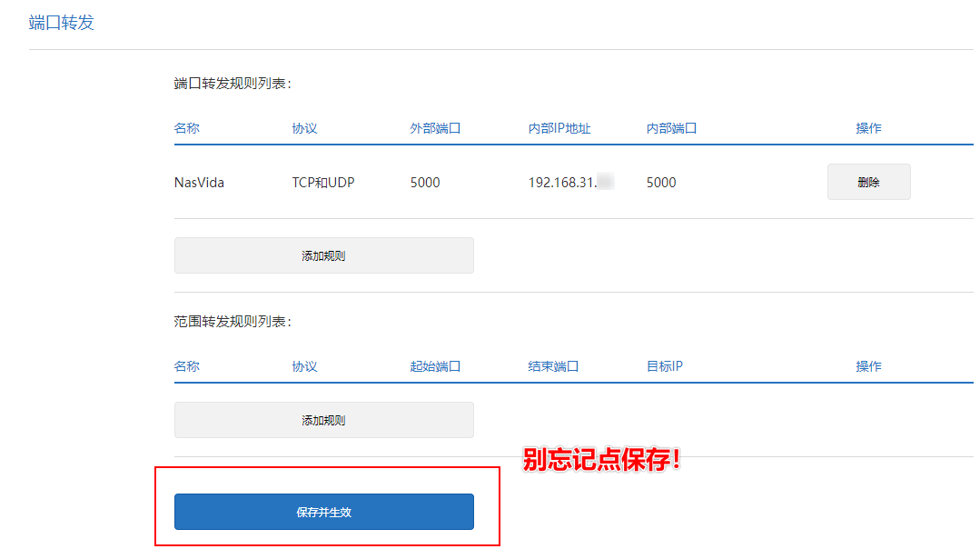Image resolution: width=980 pixels, height=559 pixels.
Task: Click the 内部端口 column header
Action: pyautogui.click(x=671, y=128)
